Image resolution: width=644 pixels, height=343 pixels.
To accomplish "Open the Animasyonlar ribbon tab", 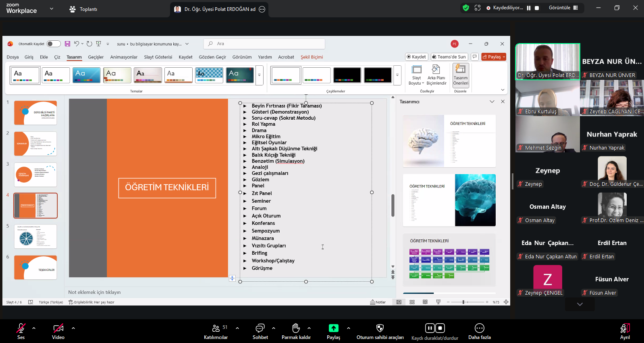I will click(x=124, y=57).
